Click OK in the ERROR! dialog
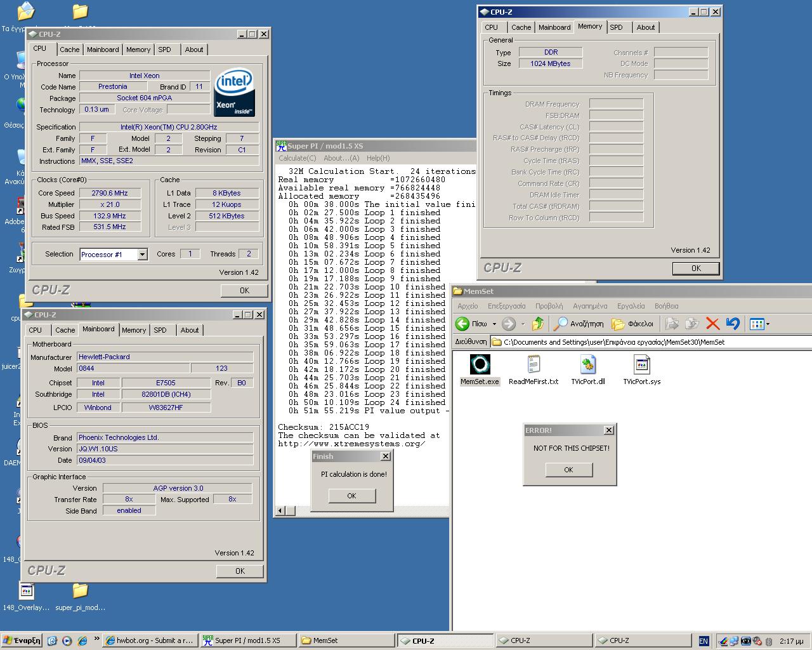The height and width of the screenshot is (650, 812). [x=568, y=470]
